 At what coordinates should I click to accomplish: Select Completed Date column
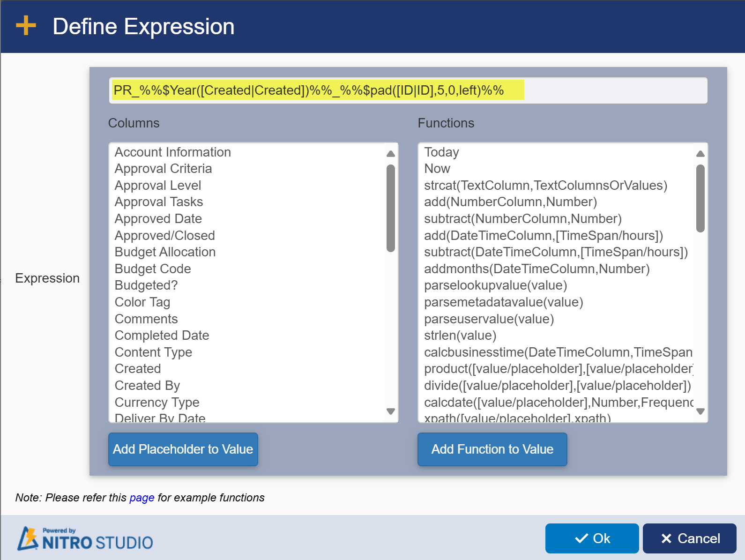click(162, 336)
